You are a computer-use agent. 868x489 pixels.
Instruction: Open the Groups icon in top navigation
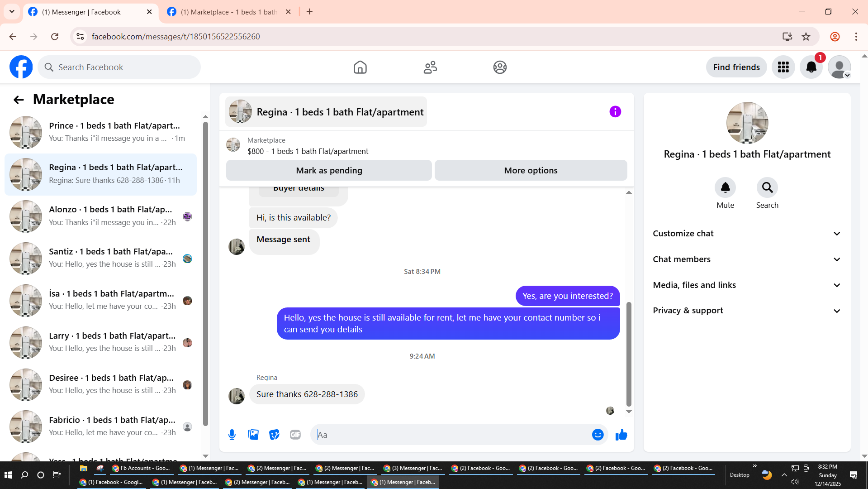500,67
